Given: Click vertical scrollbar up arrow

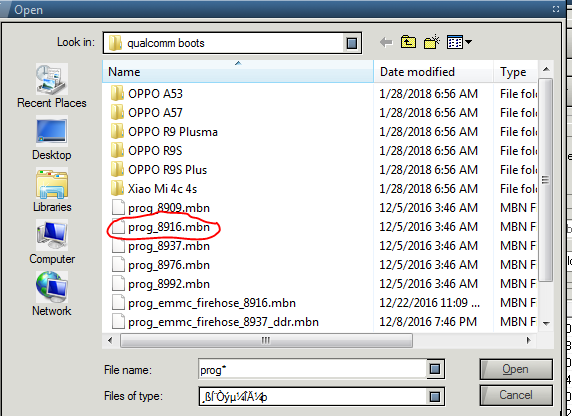Looking at the screenshot, I should pos(546,69).
